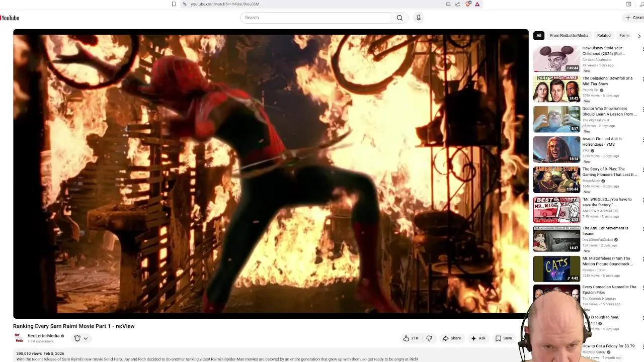Viewport: 644px width, 362px height.
Task: Click The Abyssal Vault channel name
Action: pyautogui.click(x=596, y=120)
